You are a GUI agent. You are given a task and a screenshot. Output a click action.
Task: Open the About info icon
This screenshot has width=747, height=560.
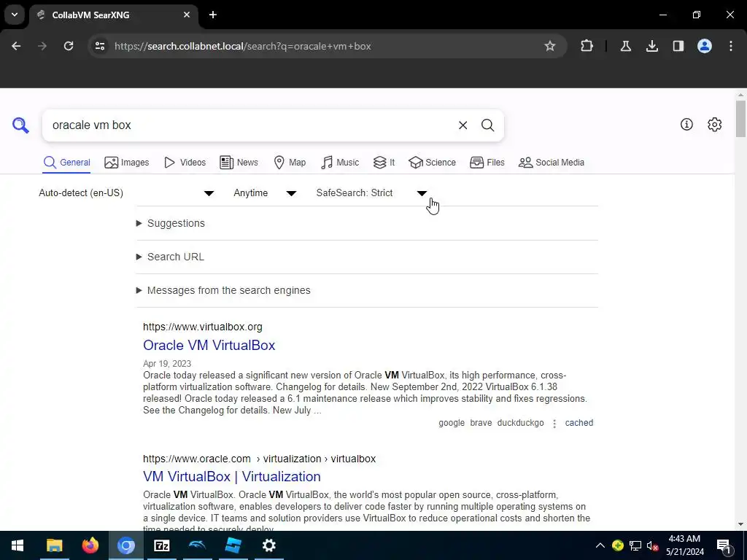(686, 124)
